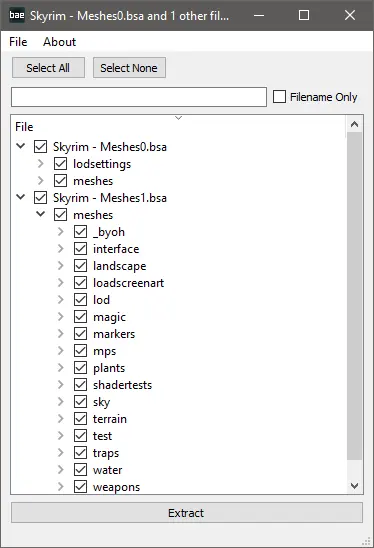
Task: Click scrollbar down arrow in file list
Action: [x=354, y=486]
